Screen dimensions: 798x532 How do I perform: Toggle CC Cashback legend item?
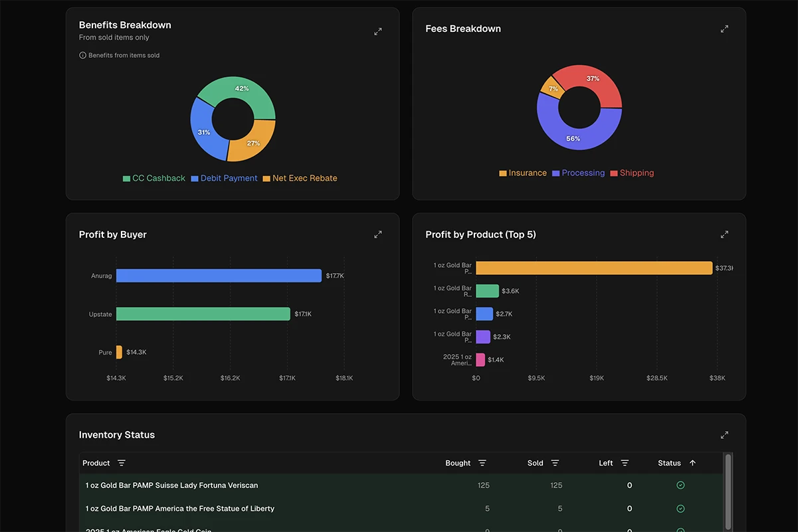point(154,178)
